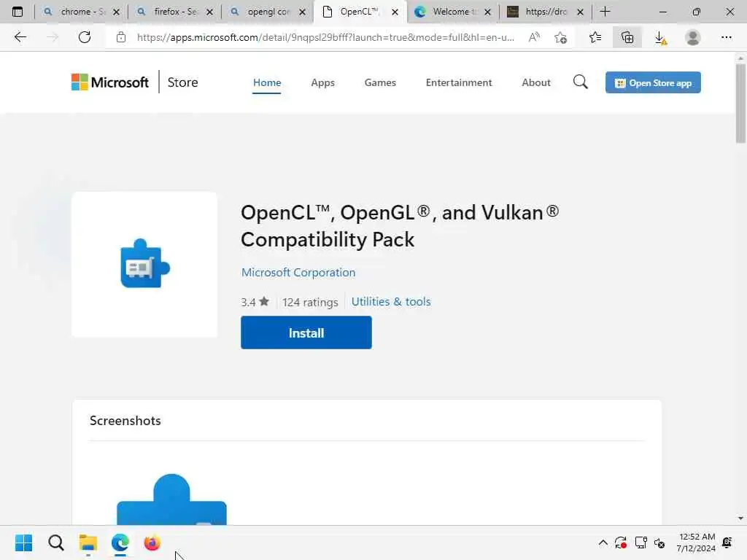Screen dimensions: 747x560
Task: Open the Games section
Action: click(380, 82)
